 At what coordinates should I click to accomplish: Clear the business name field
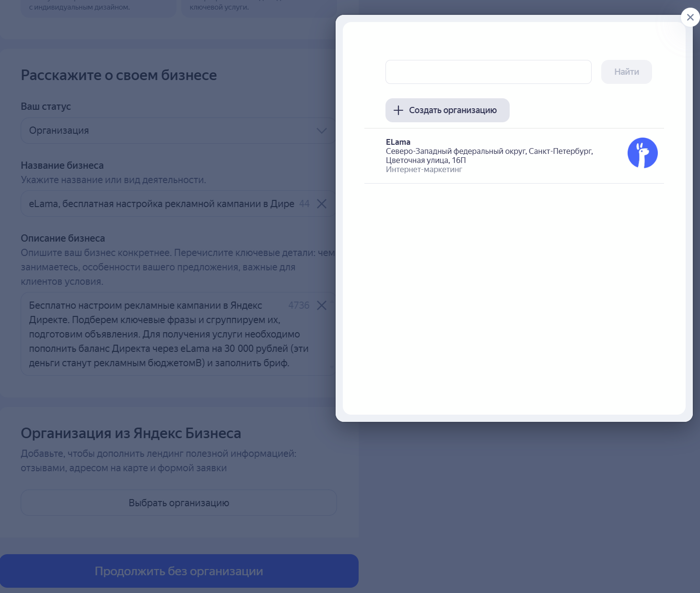322,204
